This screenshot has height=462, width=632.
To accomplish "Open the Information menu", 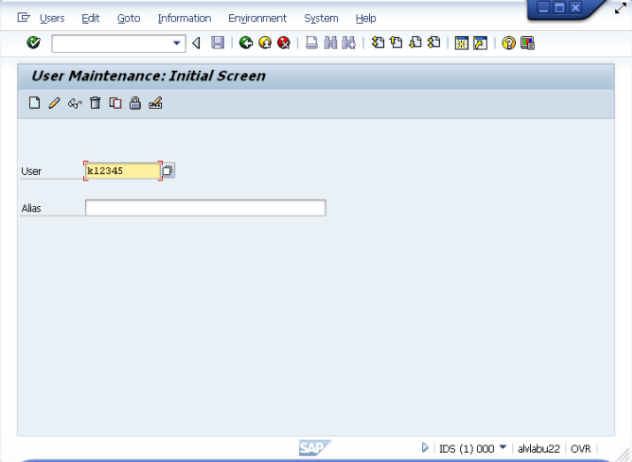I will (184, 18).
